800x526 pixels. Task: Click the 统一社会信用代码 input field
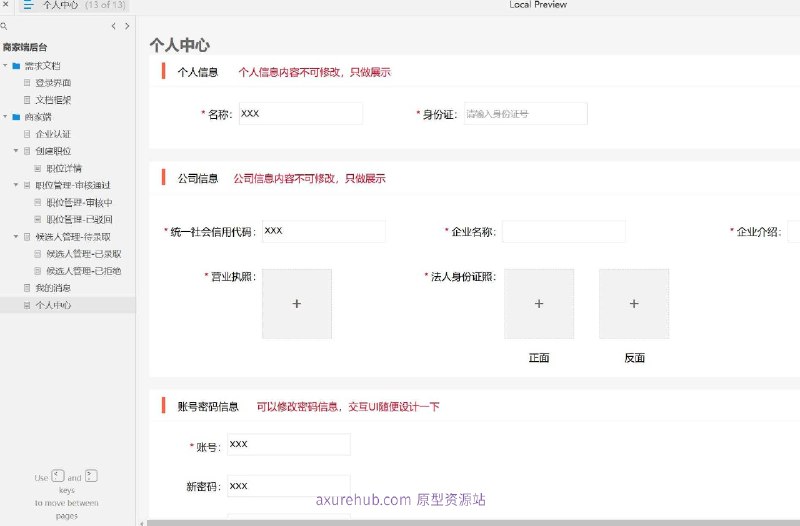[324, 231]
